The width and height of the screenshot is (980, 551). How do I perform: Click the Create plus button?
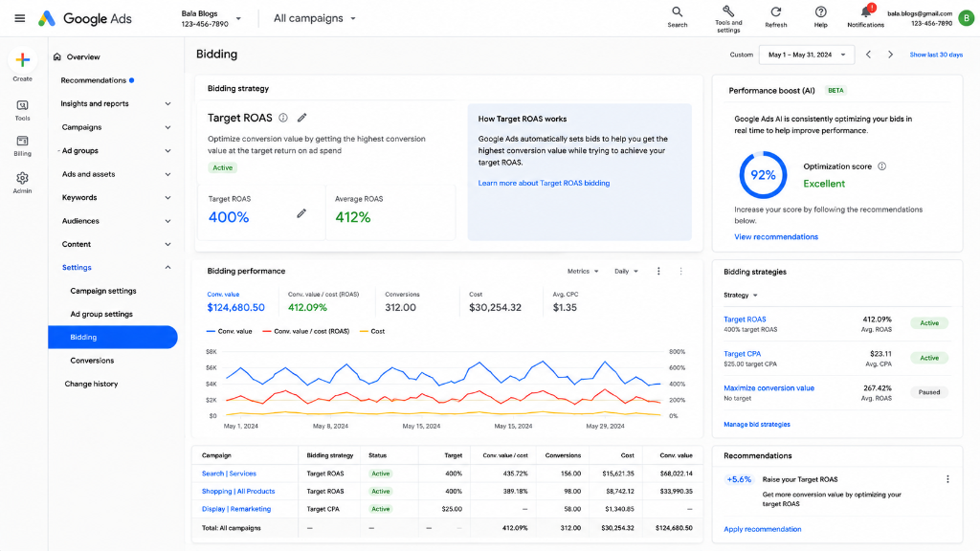(23, 60)
